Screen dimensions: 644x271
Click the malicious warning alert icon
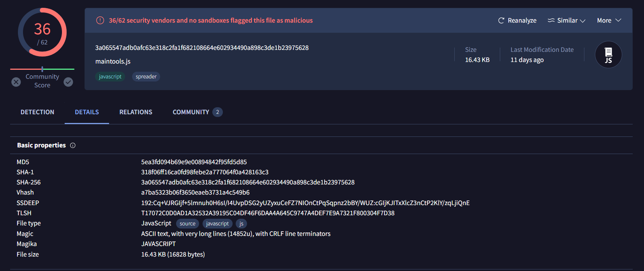coord(100,20)
